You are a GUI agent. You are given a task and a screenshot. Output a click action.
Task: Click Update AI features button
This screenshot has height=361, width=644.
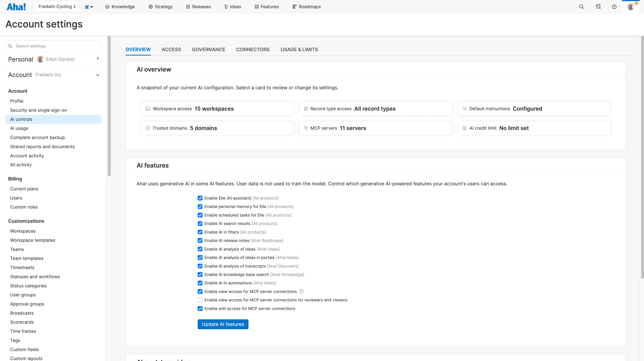coord(223,324)
